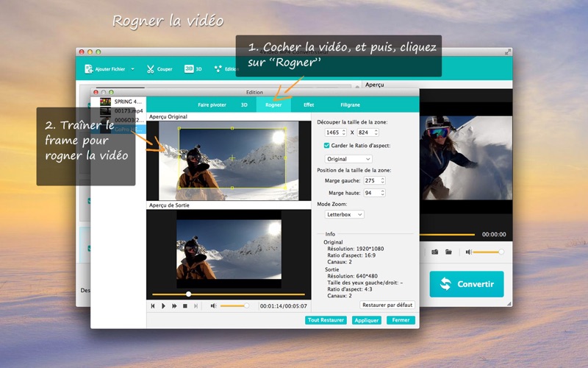Click the fast forward playback icon
Screen dimensions: 588x368
point(174,306)
